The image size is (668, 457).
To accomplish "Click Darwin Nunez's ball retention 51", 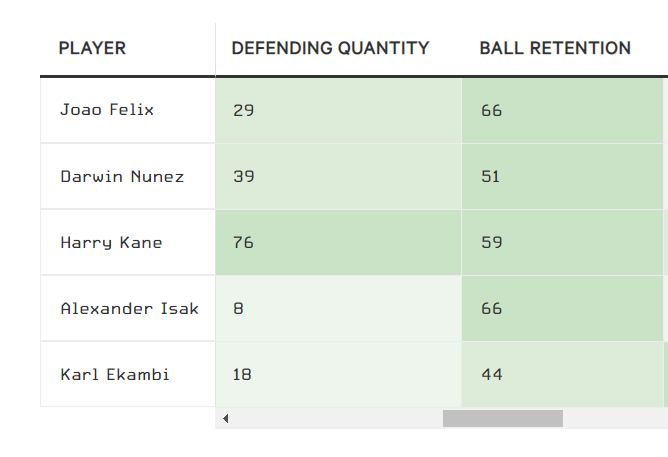I will (x=491, y=176).
